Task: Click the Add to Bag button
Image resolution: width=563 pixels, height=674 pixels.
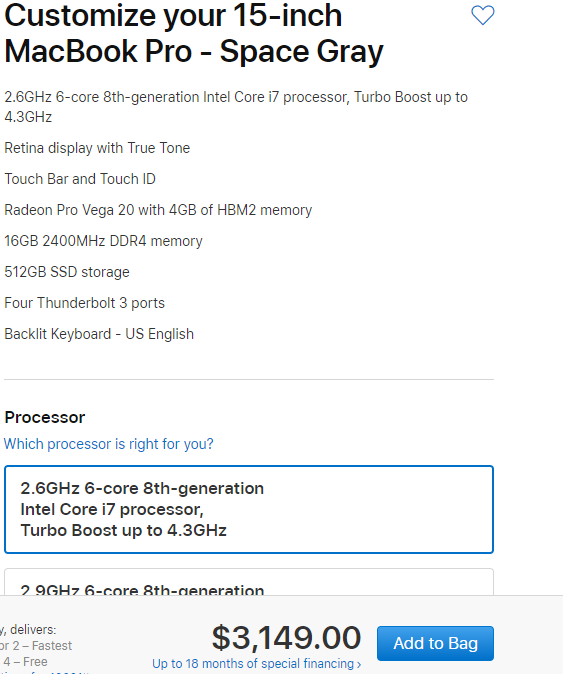Action: (x=435, y=643)
